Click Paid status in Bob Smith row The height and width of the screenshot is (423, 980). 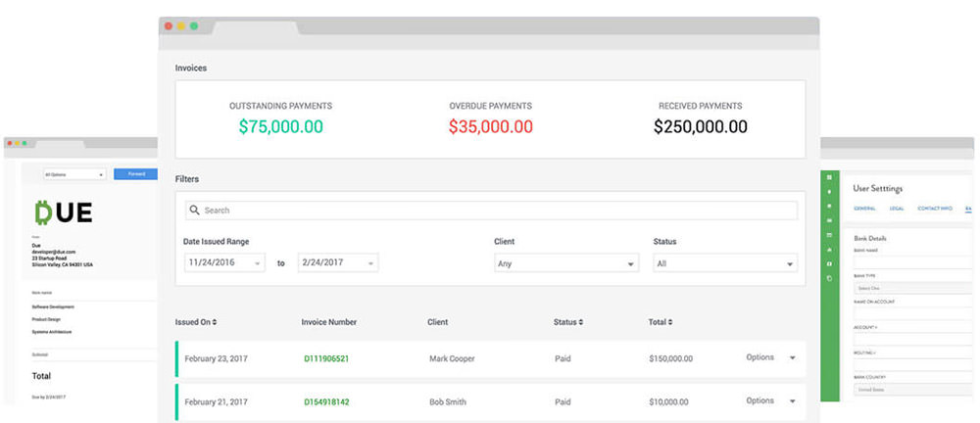point(563,401)
